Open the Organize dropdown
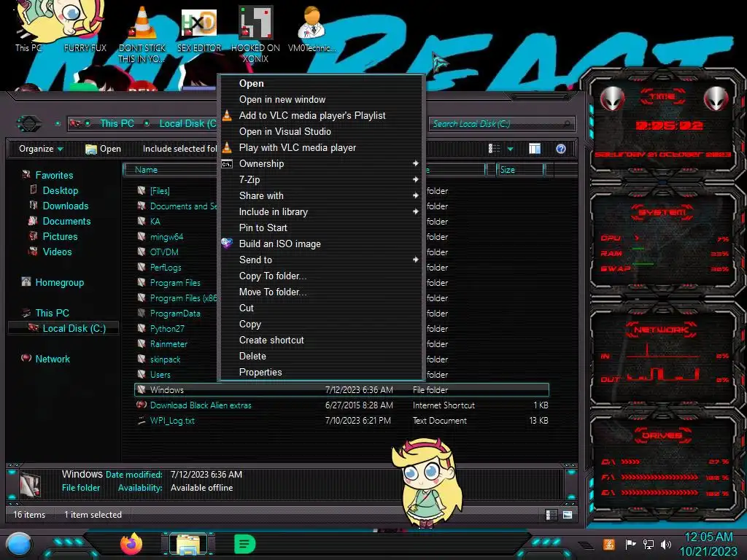Viewport: 747px width, 560px height. [x=41, y=149]
